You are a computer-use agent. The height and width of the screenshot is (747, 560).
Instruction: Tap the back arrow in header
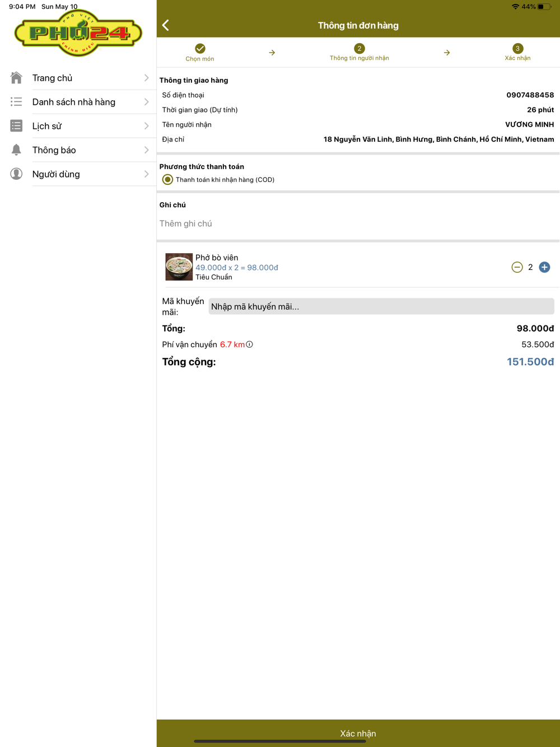click(x=166, y=25)
